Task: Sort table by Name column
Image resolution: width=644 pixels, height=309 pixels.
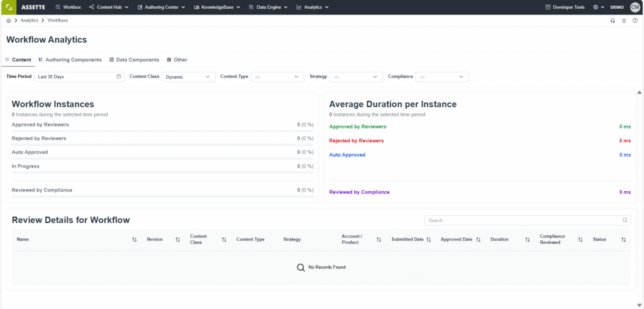Action: (x=134, y=240)
